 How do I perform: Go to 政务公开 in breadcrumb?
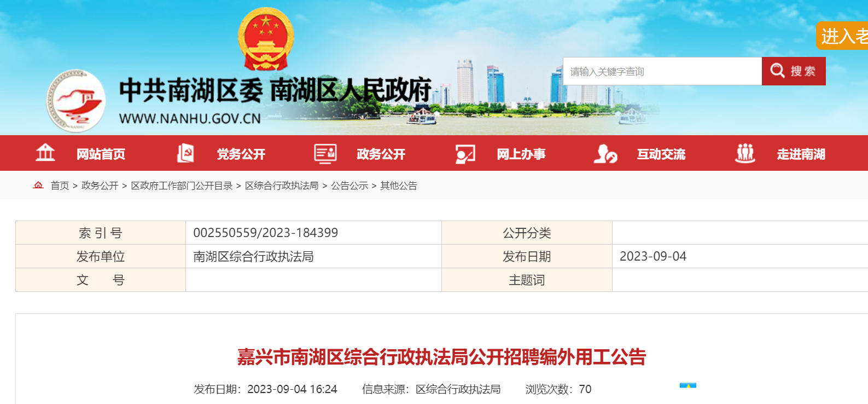tap(100, 186)
